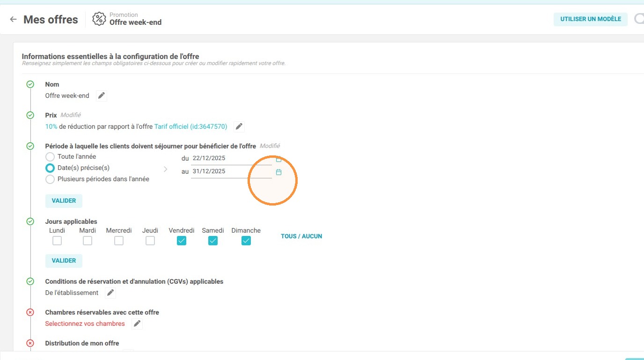Click 'Selectionnez vos chambres' red link
This screenshot has width=644, height=360.
[x=85, y=324]
